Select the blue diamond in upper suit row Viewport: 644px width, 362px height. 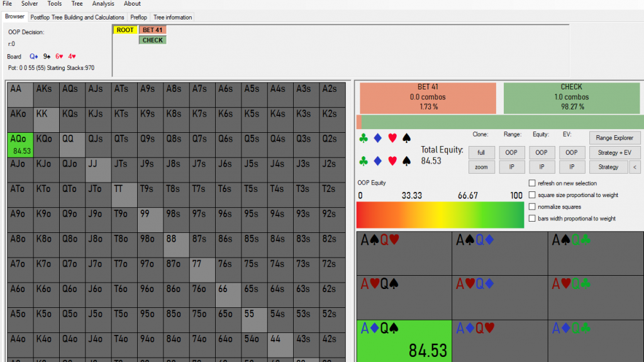pos(378,139)
